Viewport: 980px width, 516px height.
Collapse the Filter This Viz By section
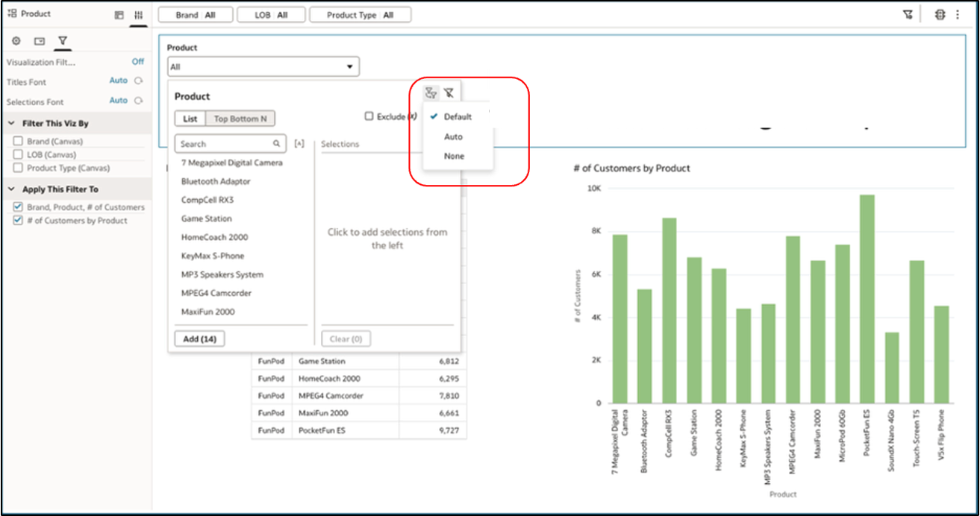click(13, 124)
